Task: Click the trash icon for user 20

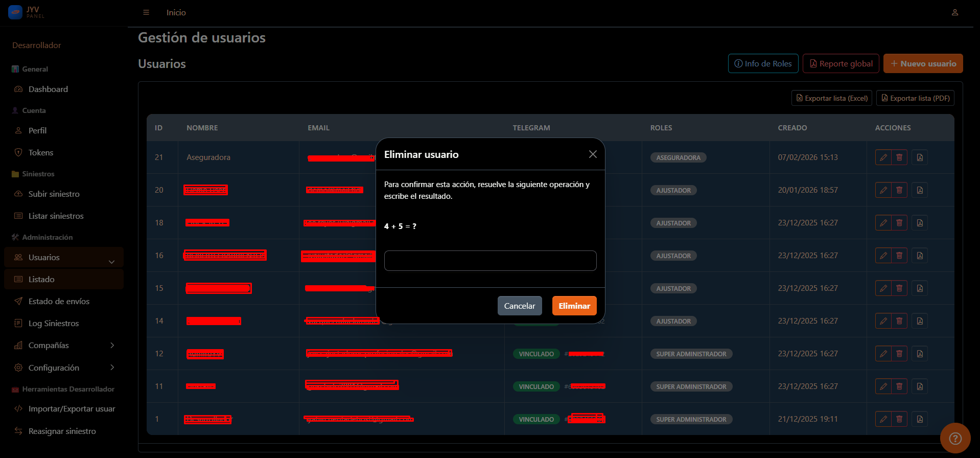Action: (899, 190)
